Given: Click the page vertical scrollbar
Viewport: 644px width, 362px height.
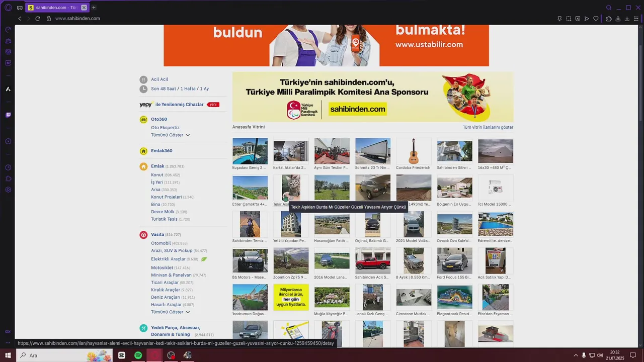Looking at the screenshot, I should coord(641,83).
